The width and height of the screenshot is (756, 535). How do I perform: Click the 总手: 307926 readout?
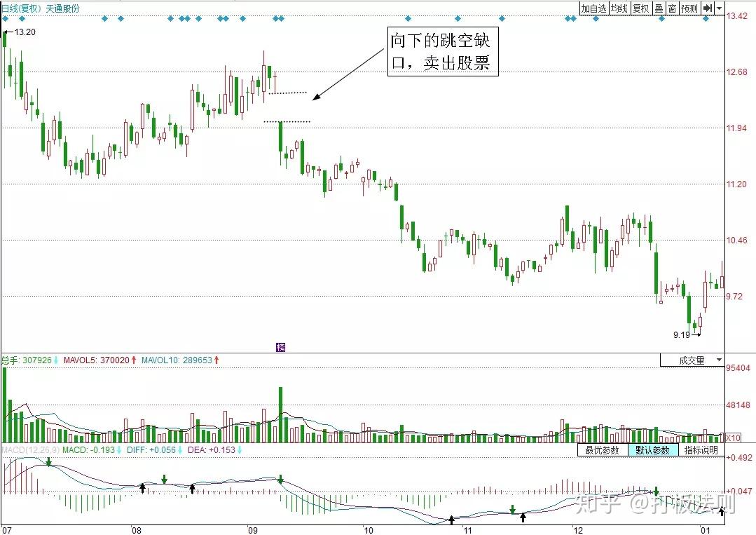pos(27,360)
